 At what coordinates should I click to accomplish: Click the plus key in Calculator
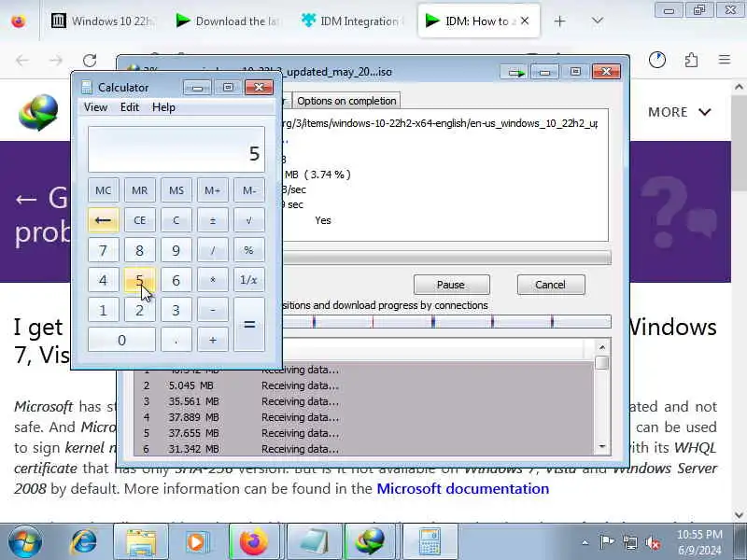tap(213, 340)
